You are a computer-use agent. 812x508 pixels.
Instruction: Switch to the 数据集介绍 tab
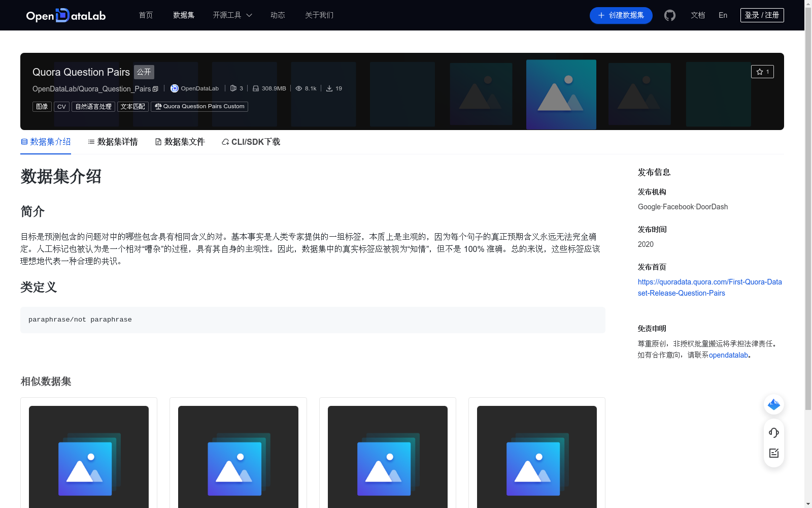point(46,142)
